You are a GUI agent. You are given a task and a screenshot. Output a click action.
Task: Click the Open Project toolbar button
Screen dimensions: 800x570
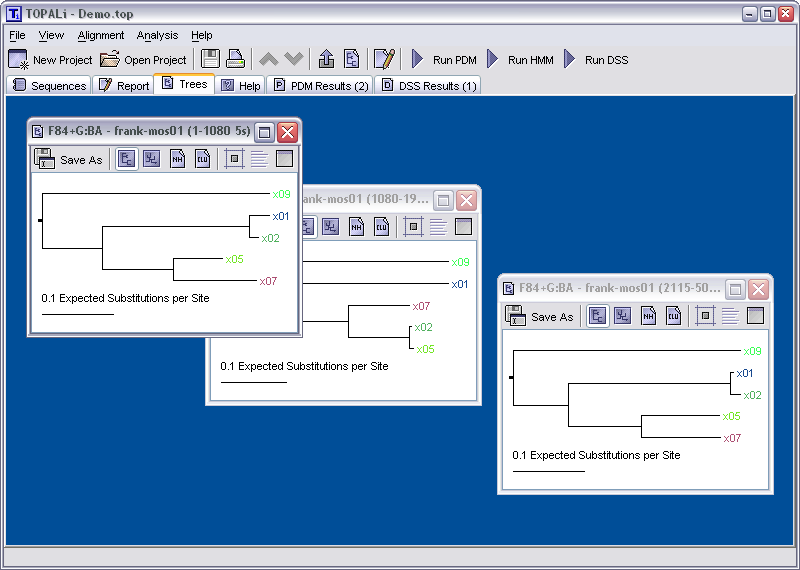point(143,60)
